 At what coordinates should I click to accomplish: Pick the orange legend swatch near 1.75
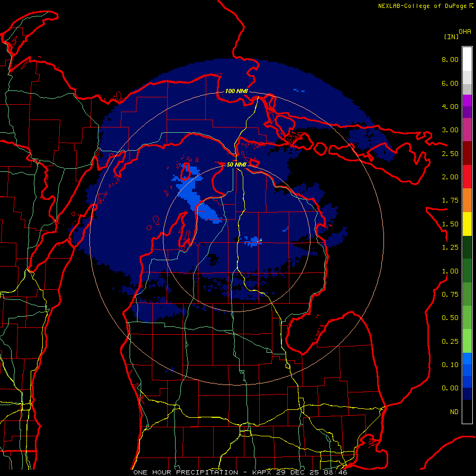467,200
